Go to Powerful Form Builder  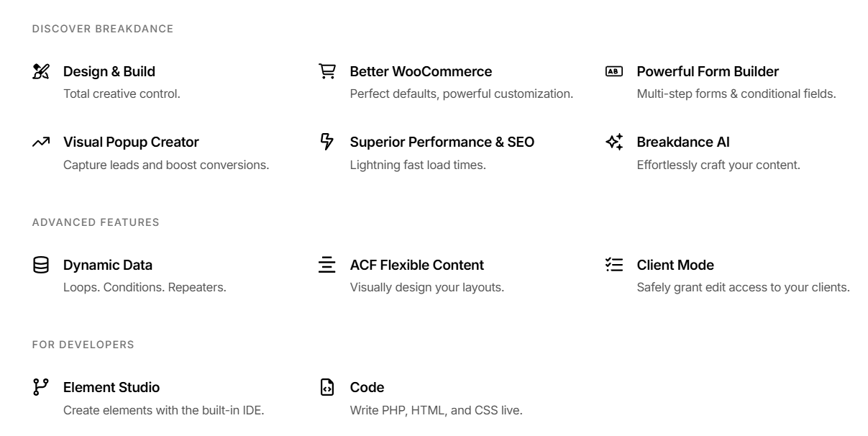pos(708,71)
